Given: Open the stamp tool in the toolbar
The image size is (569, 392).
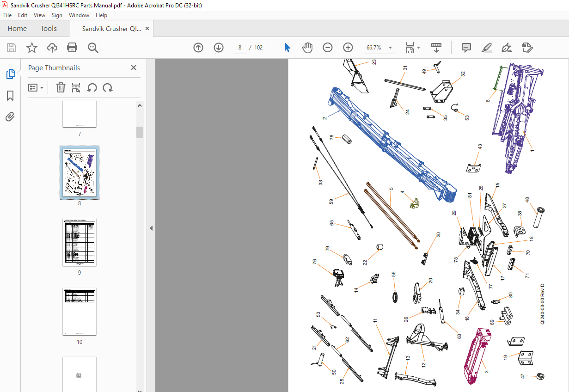Looking at the screenshot, I should point(527,48).
